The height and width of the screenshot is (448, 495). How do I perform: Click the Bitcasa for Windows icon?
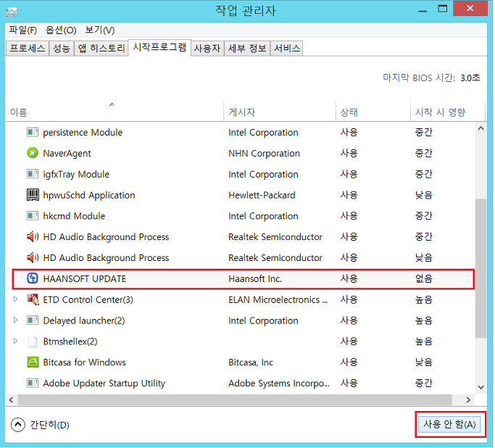tap(33, 362)
